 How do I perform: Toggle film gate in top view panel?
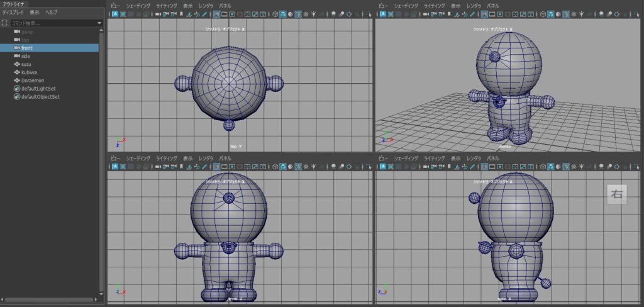(225, 14)
